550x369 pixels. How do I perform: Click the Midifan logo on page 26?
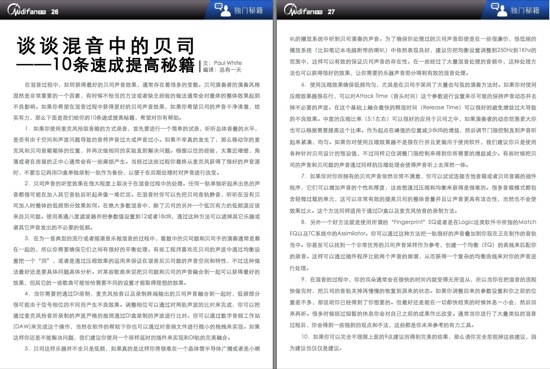[27, 10]
